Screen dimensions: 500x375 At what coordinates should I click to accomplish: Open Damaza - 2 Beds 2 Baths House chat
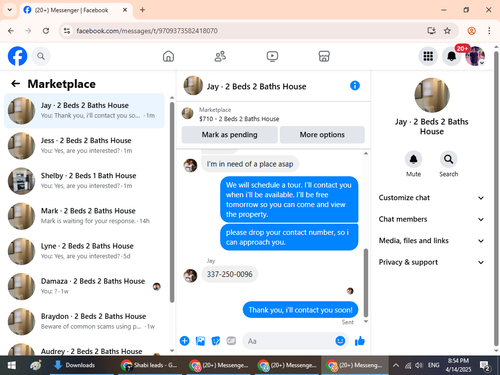coord(84,286)
